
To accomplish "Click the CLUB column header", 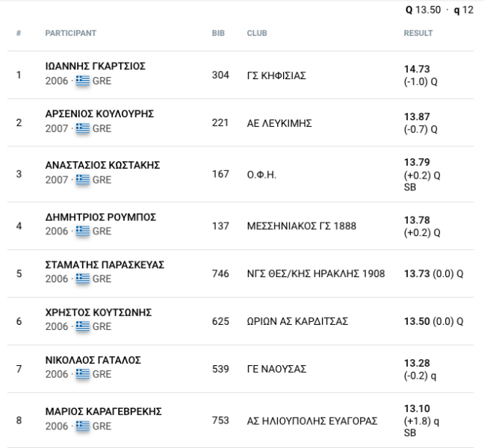I will click(257, 34).
